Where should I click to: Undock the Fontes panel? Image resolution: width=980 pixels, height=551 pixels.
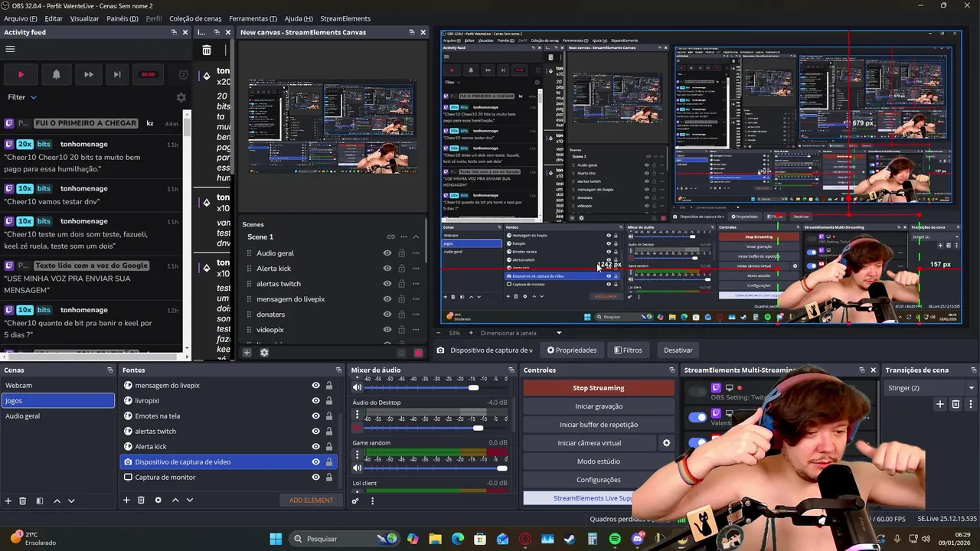point(340,370)
